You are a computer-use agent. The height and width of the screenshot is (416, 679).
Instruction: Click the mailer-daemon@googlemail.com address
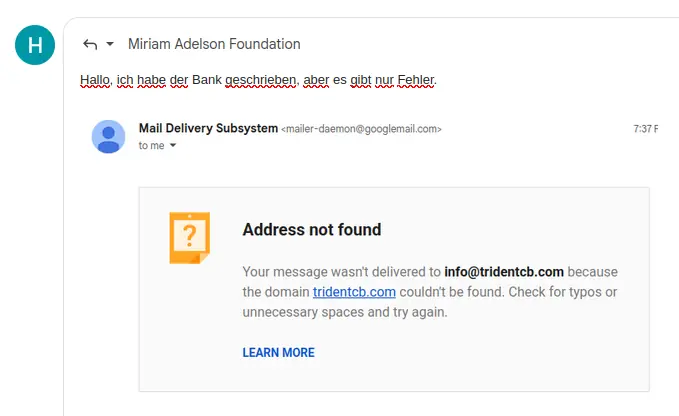pyautogui.click(x=361, y=129)
